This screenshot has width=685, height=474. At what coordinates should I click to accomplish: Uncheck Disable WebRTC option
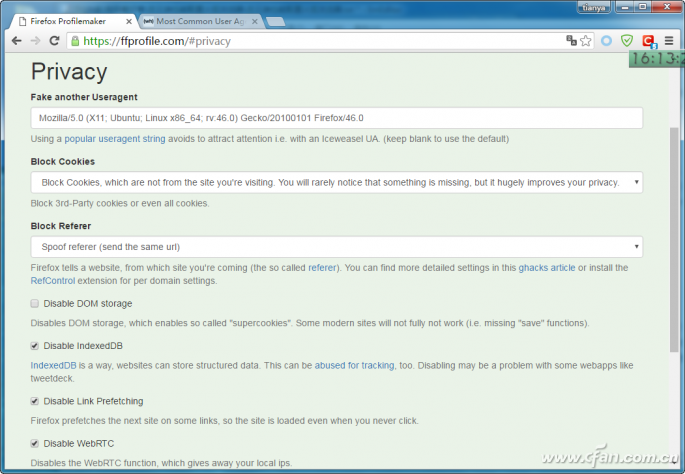pyautogui.click(x=35, y=444)
